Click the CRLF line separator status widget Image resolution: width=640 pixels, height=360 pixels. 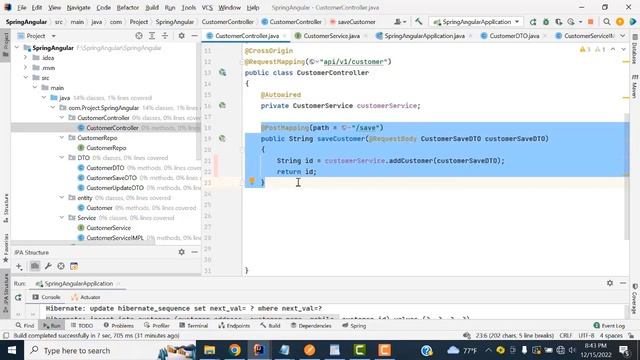[x=566, y=336]
